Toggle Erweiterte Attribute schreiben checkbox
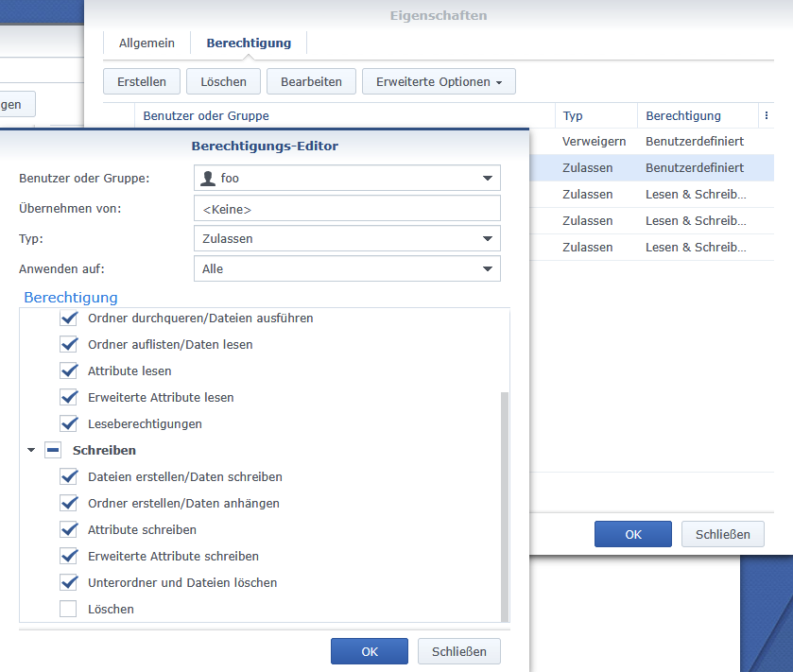Screen dimensions: 793x672 tap(68, 557)
